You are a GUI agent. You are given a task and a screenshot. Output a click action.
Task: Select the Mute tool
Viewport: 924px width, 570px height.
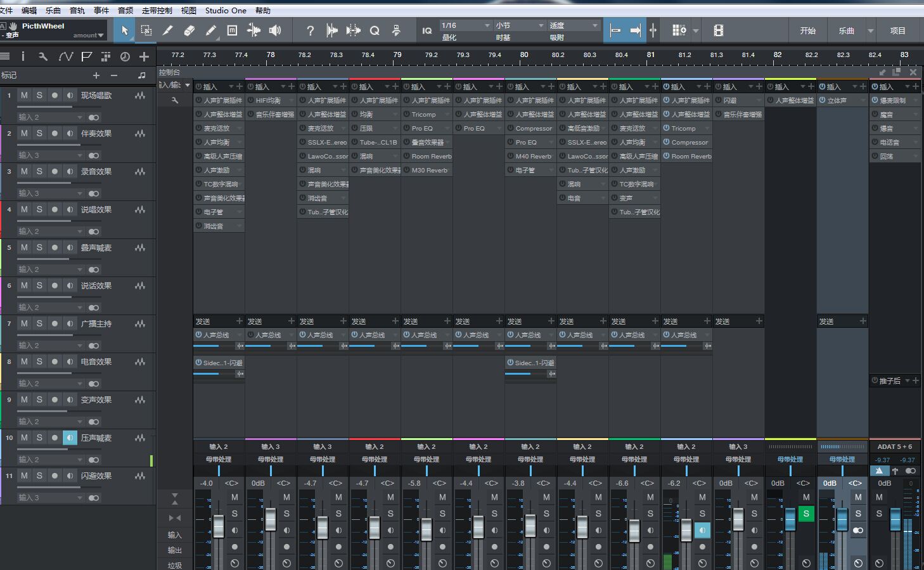click(232, 30)
